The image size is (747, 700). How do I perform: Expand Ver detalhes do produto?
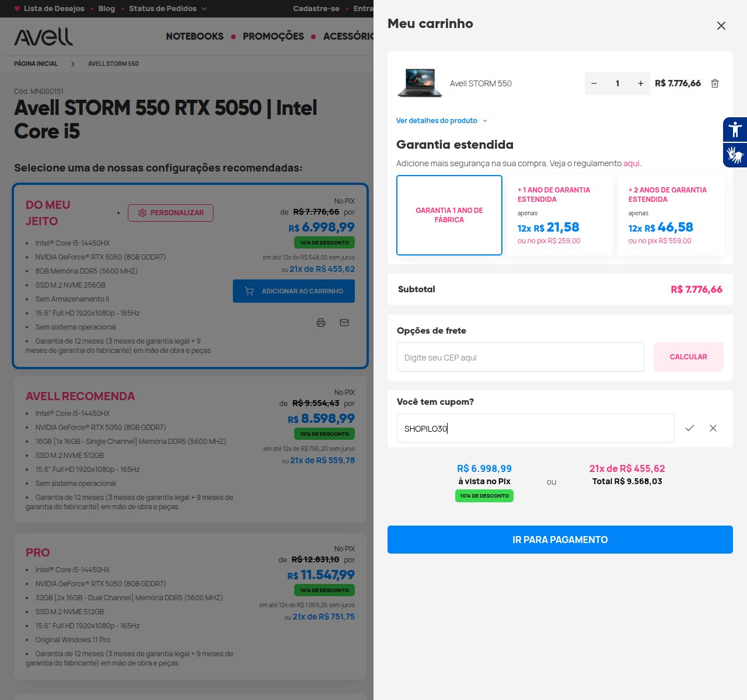[x=441, y=121]
